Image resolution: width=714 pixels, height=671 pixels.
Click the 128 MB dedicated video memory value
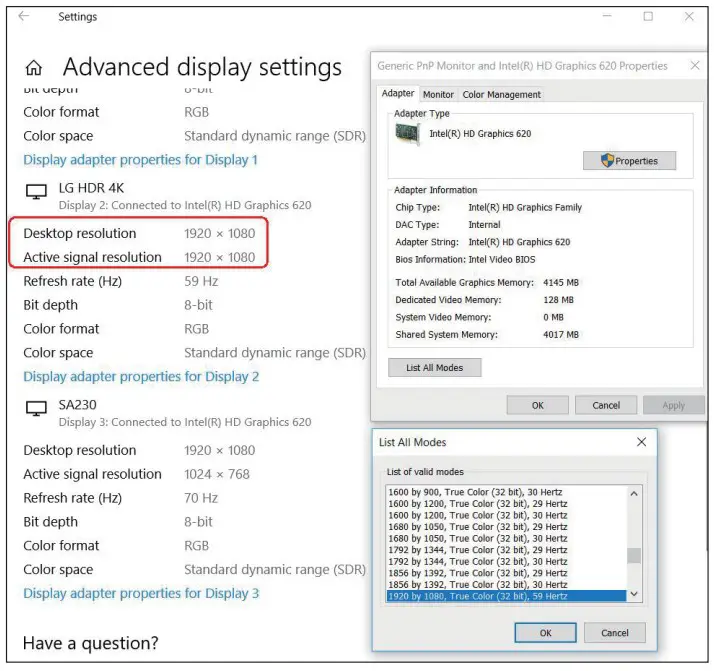558,300
